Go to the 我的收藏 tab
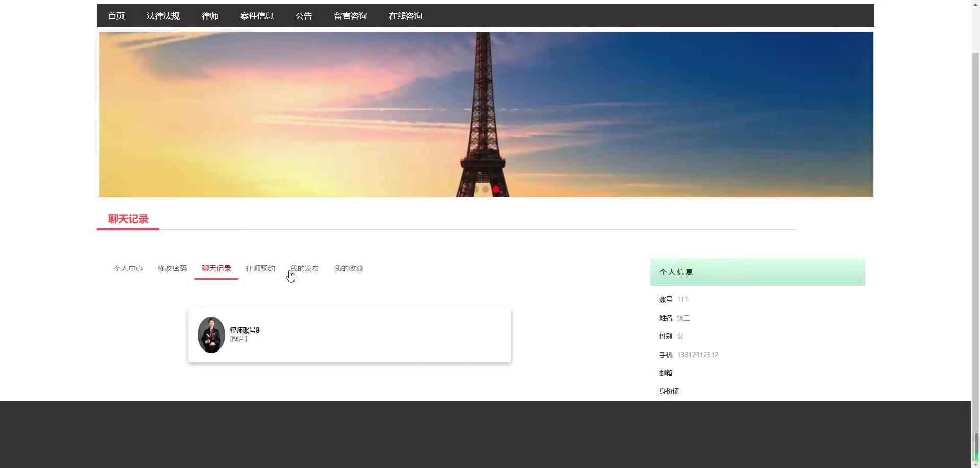Screen dimensions: 980x468 pyautogui.click(x=349, y=268)
